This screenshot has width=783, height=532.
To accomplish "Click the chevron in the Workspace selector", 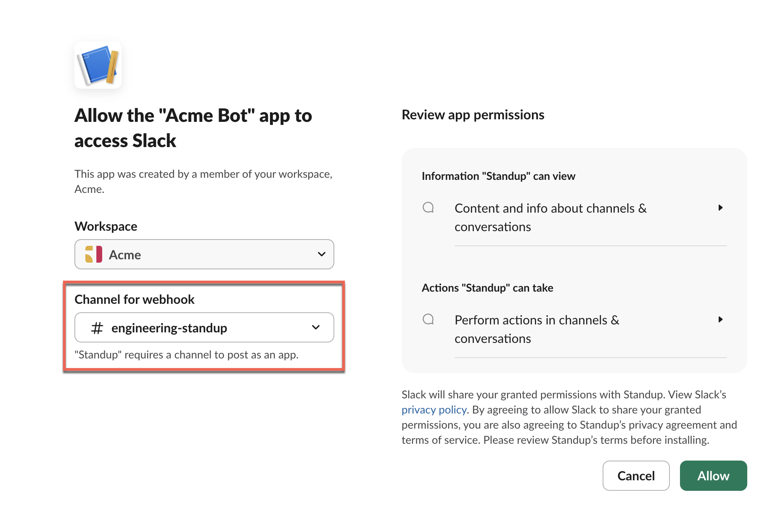I will (x=322, y=254).
